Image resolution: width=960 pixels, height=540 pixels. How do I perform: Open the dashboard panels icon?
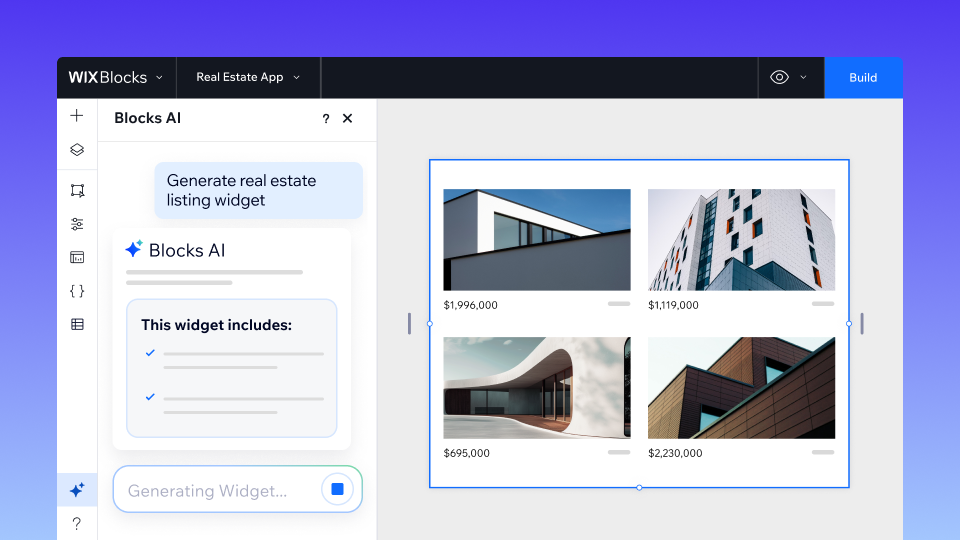77,257
